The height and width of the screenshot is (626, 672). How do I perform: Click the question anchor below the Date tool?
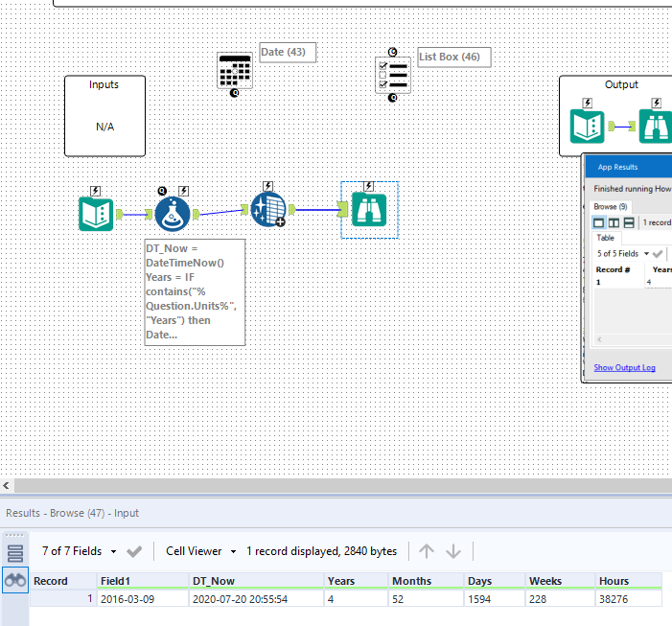click(235, 93)
